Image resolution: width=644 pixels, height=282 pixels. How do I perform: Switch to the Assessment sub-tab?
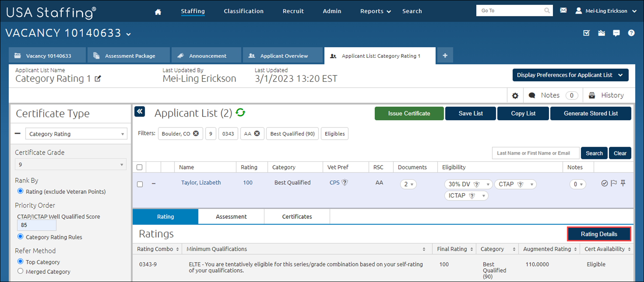pos(231,216)
